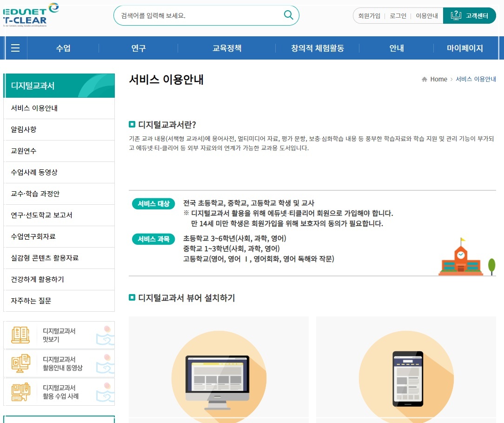Image resolution: width=504 pixels, height=423 pixels.
Task: Open the 마이페이지 main menu
Action: click(x=465, y=48)
